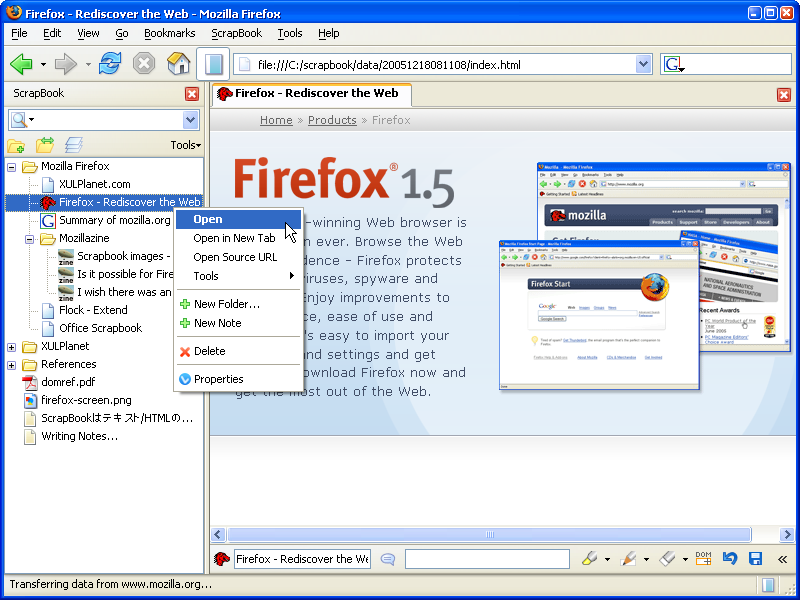Click the horizontal scrollbar right arrow

tap(787, 535)
